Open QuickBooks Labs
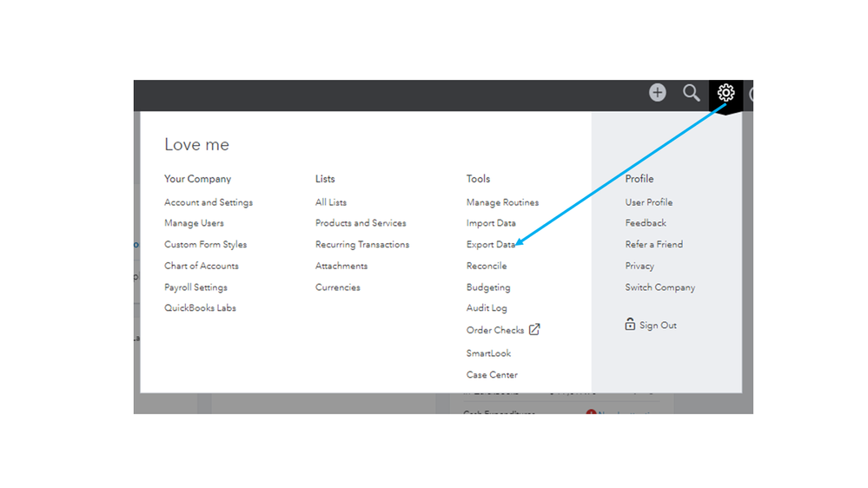This screenshot has height=488, width=868. click(200, 308)
